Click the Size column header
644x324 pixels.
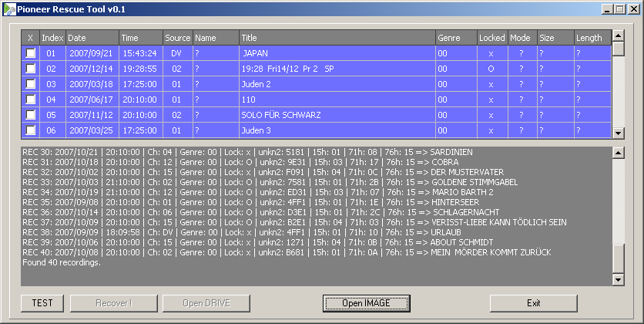click(x=555, y=38)
